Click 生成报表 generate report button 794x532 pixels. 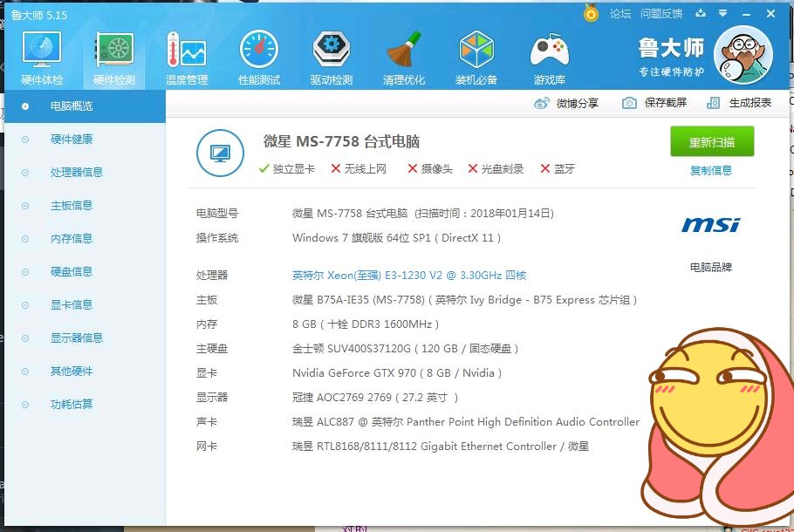click(x=739, y=103)
